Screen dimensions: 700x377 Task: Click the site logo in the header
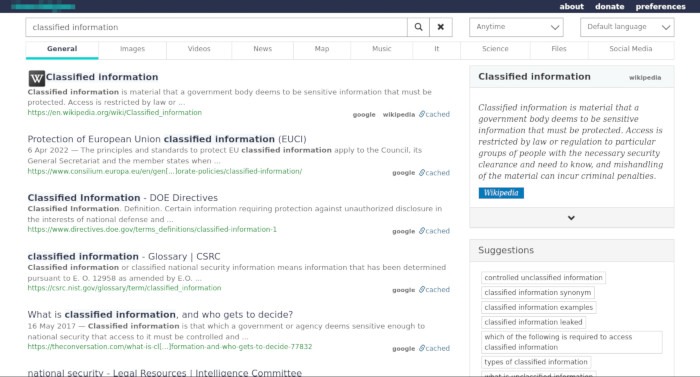pyautogui.click(x=43, y=6)
